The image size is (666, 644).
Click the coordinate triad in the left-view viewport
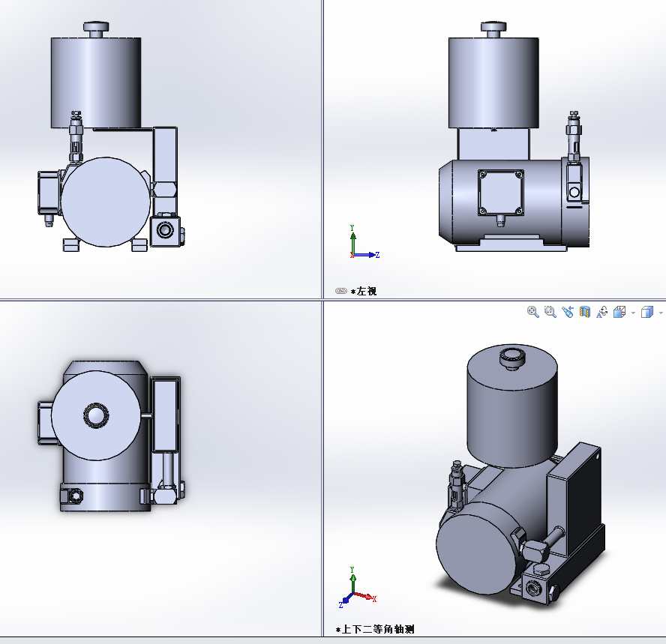point(364,242)
